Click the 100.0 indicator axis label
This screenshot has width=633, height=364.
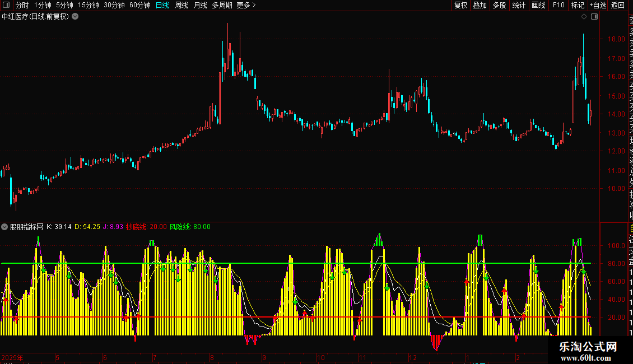[x=616, y=245]
